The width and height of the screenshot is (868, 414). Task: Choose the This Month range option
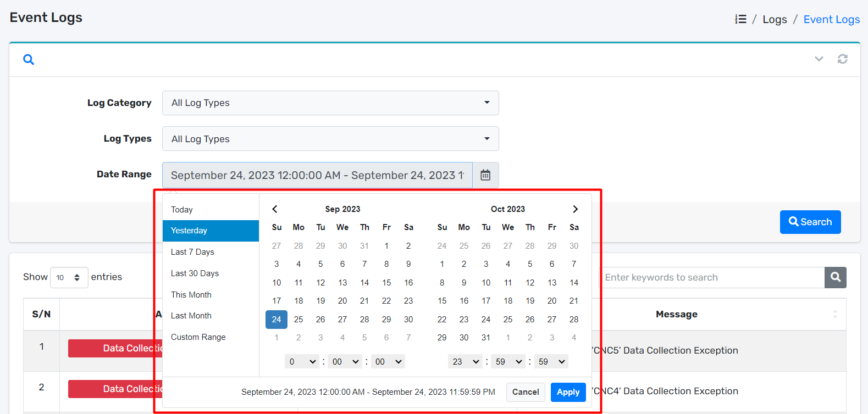pyautogui.click(x=191, y=295)
